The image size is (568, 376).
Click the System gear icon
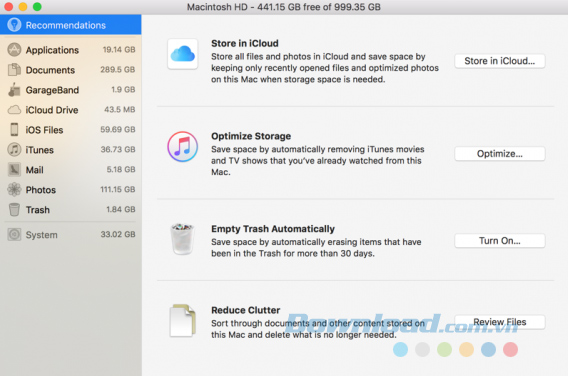14,234
